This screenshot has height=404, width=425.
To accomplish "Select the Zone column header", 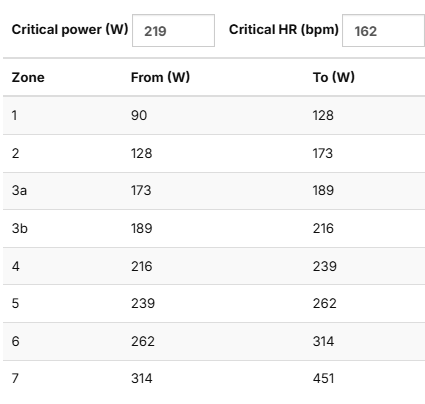I will pos(28,77).
